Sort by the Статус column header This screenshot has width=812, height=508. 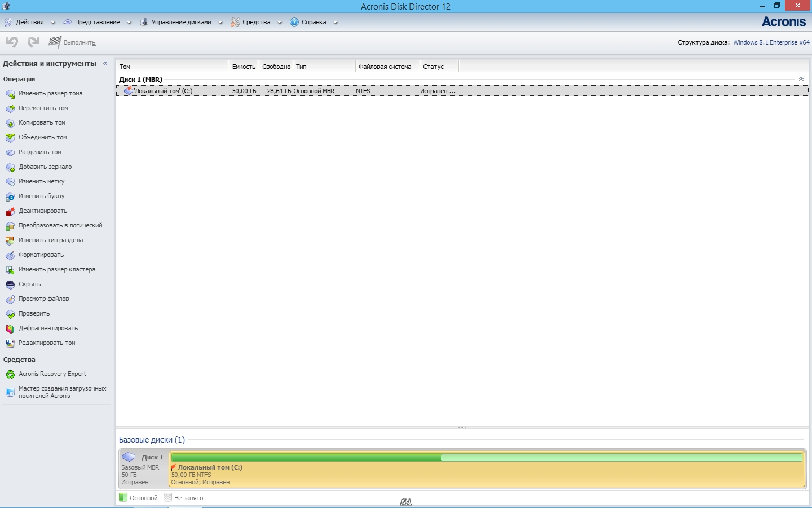(439, 67)
